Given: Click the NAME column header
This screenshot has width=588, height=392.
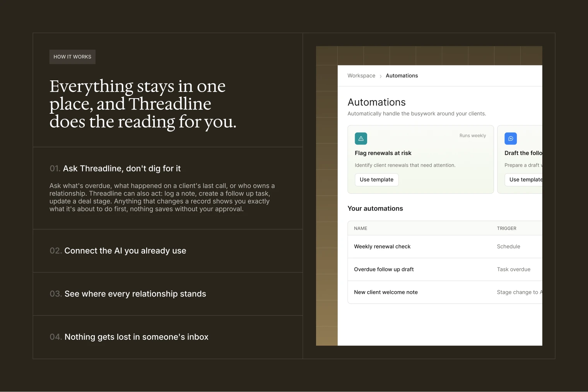Looking at the screenshot, I should tap(361, 228).
